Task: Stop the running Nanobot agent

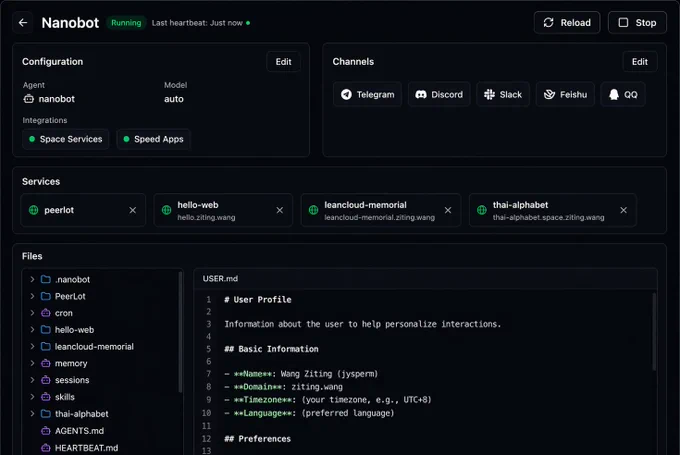Action: [x=637, y=23]
